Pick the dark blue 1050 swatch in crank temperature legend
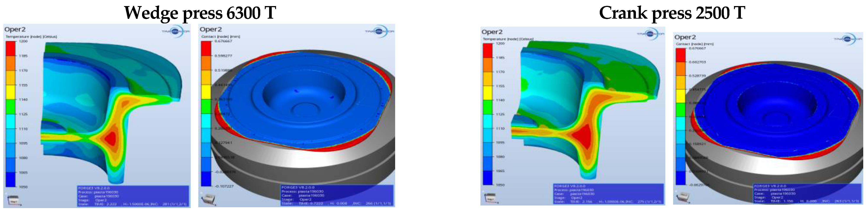Screen dimensions: 868x212 pyautogui.click(x=488, y=178)
